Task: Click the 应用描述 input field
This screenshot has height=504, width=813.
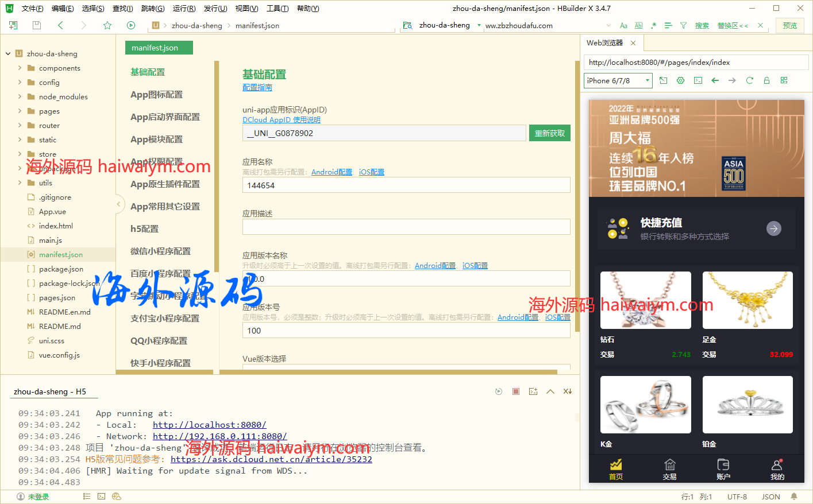Action: 406,227
